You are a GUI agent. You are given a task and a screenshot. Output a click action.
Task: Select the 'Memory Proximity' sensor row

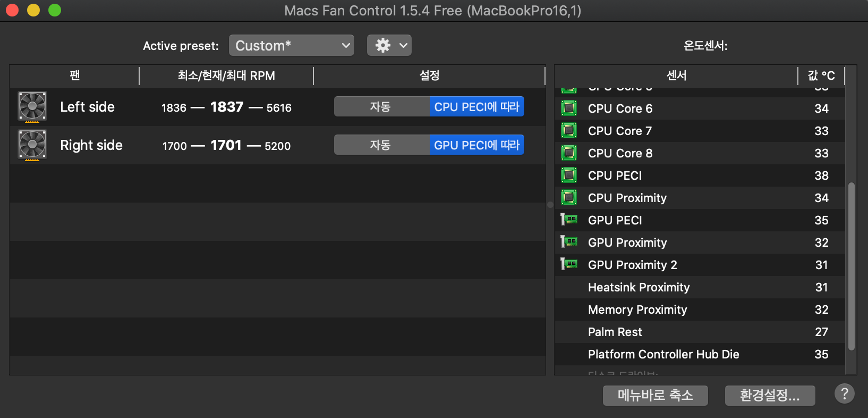tap(700, 310)
